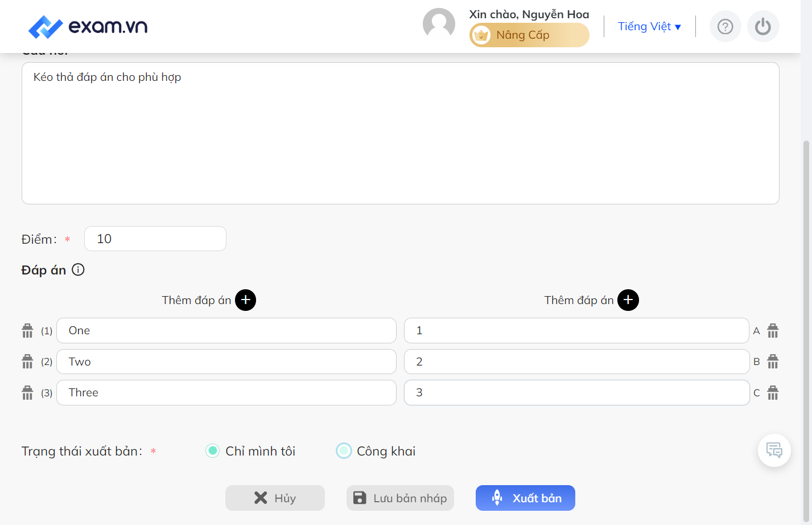Show the Đáp án info tooltip icon
Viewport: 812px width, 525px height.
pyautogui.click(x=78, y=270)
